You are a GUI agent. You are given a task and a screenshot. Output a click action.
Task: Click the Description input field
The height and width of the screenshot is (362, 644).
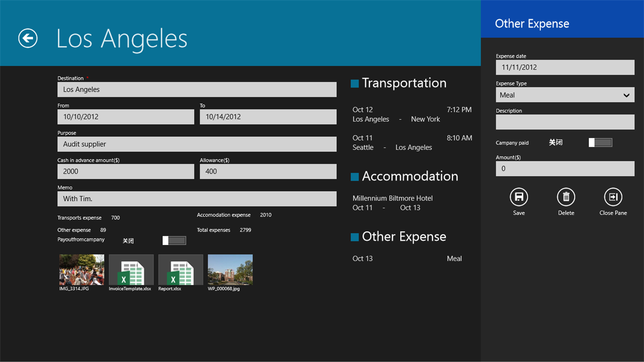click(565, 122)
